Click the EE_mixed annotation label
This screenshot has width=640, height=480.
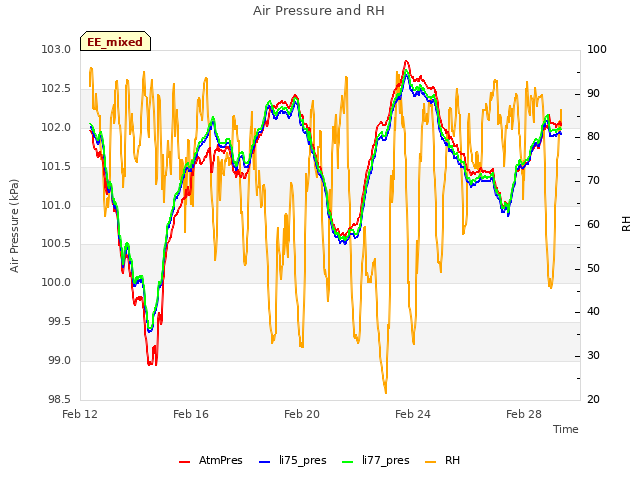(115, 41)
